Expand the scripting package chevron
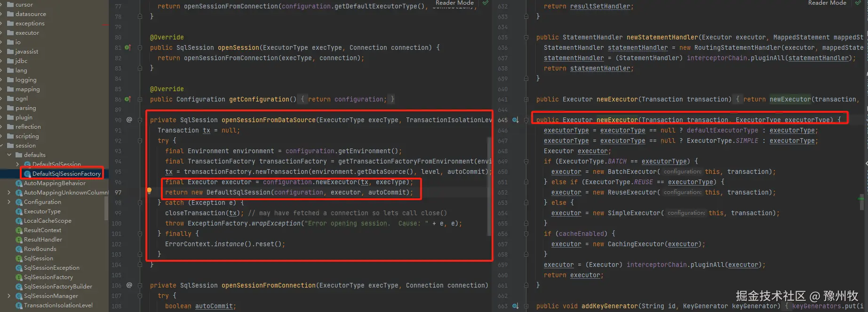Screen dimensions: 868x312 click(x=1, y=136)
